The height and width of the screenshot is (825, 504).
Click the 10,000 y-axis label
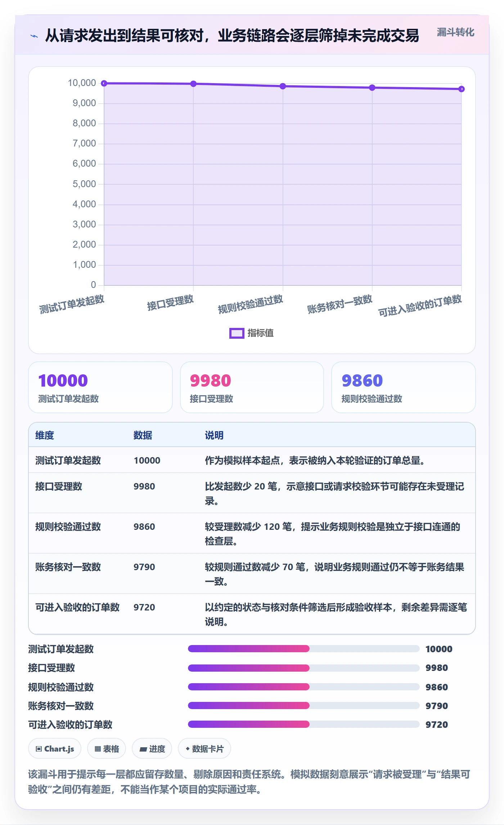click(x=82, y=83)
